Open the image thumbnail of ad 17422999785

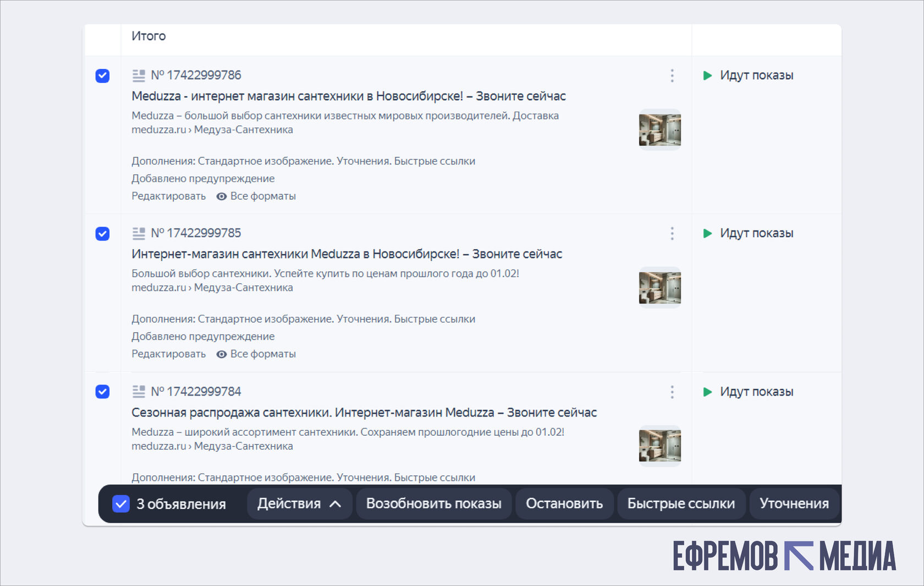pos(660,288)
